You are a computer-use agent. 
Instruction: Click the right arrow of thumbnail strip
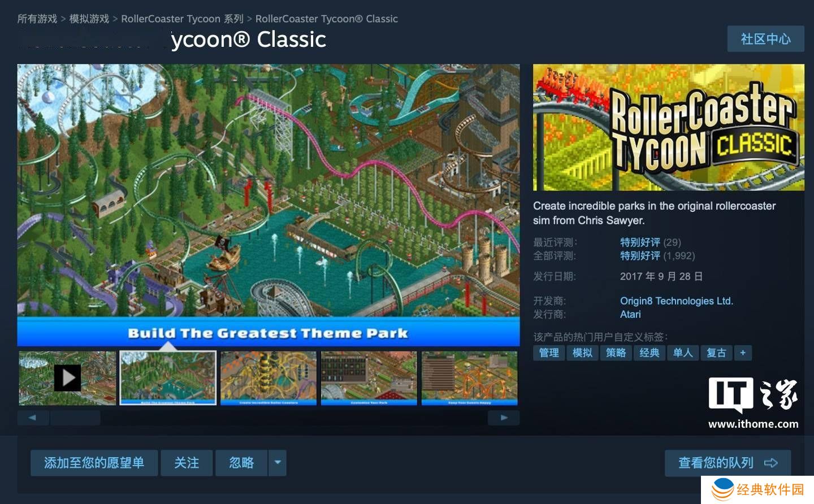coord(504,418)
